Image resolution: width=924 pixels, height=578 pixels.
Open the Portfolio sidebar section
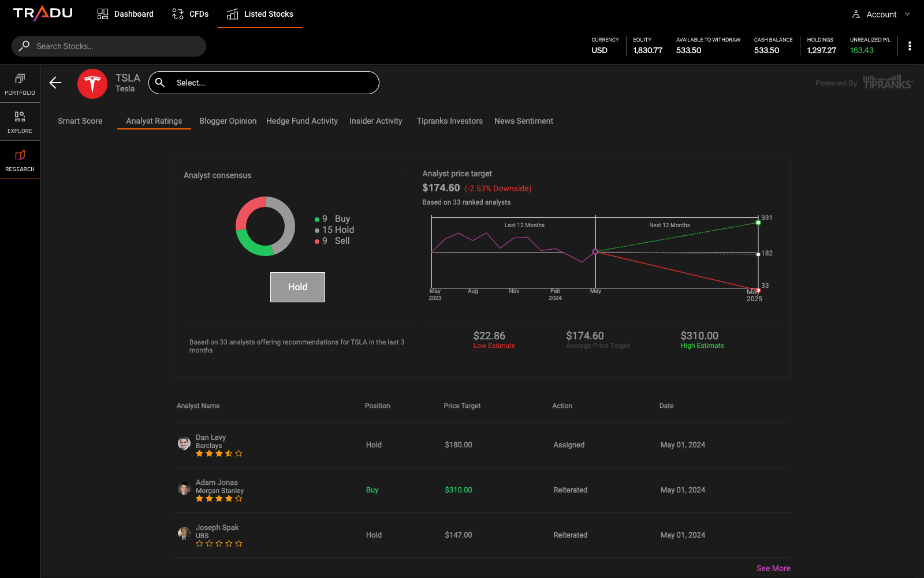[20, 84]
